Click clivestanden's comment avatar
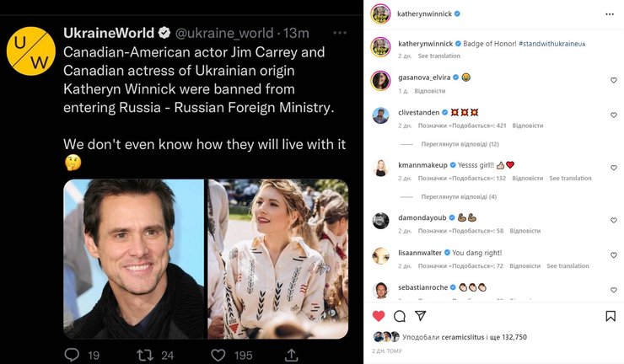The image size is (624, 364). (381, 115)
